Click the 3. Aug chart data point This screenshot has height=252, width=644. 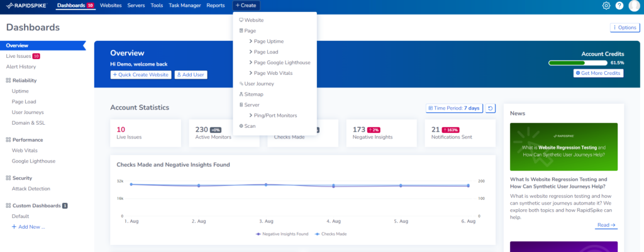click(x=266, y=185)
